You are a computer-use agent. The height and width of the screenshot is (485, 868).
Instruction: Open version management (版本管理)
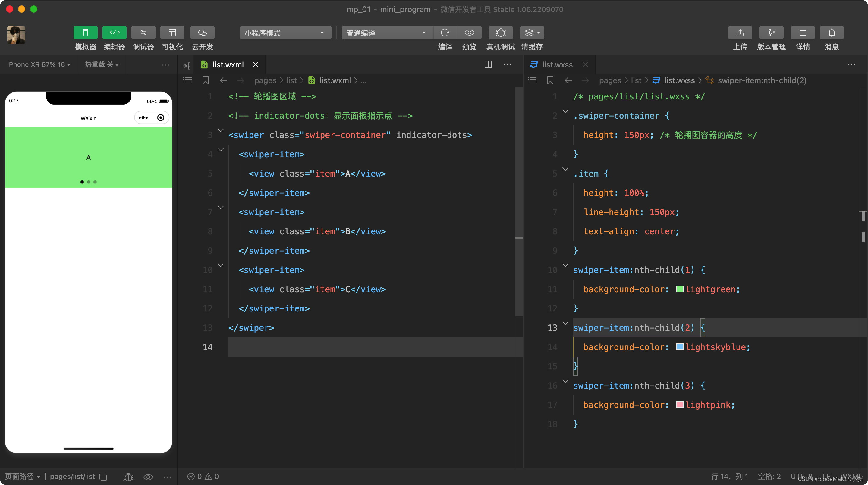coord(771,33)
